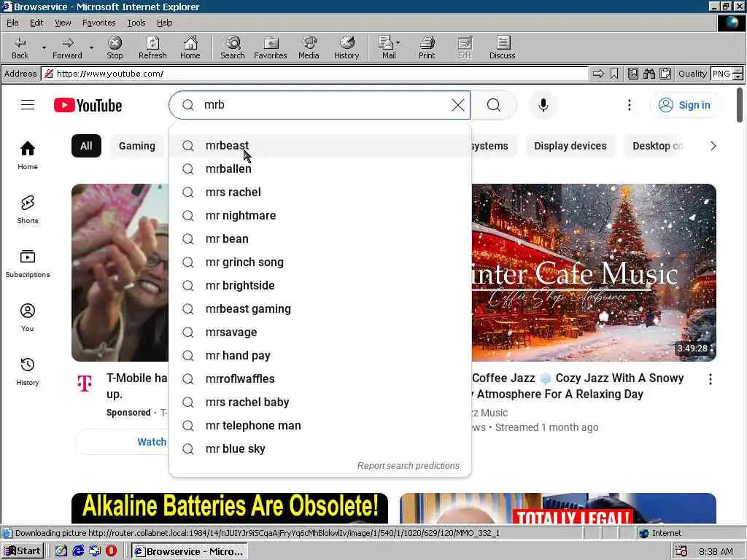
Task: Click the address bar URL field
Action: pos(314,74)
